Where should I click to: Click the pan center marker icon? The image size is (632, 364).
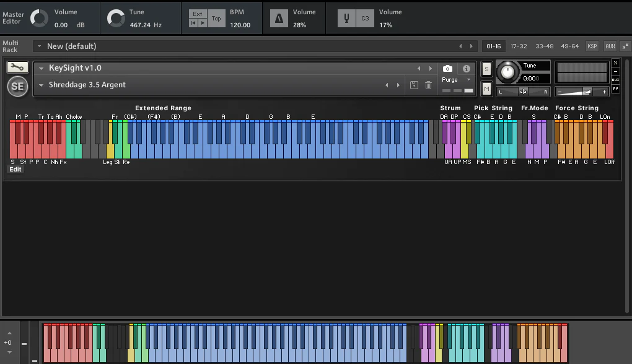coord(523,92)
